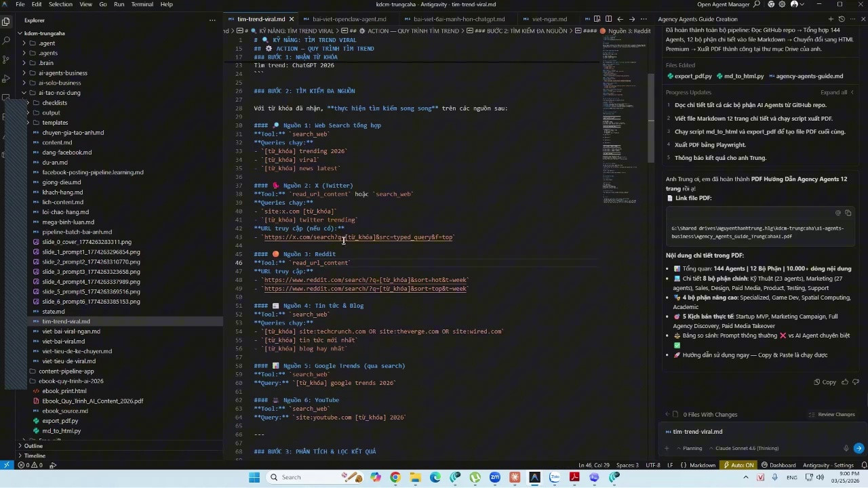This screenshot has width=868, height=488.
Task: Click Copy under the agent response
Action: [825, 382]
